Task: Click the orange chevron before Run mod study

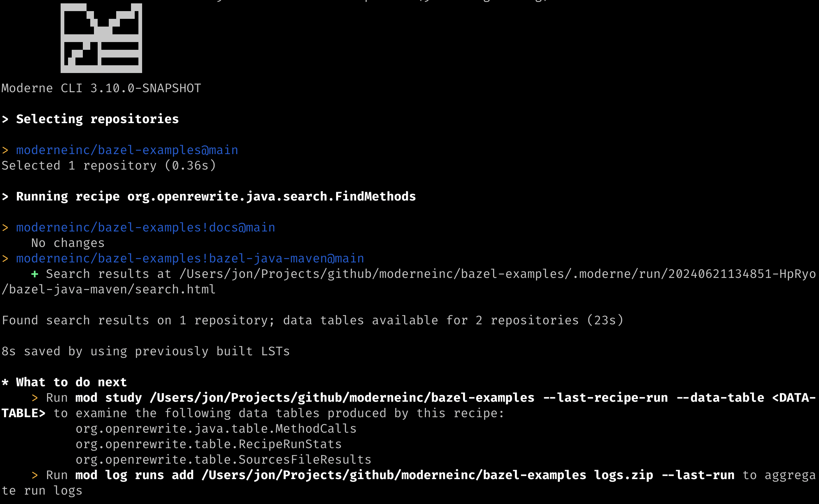Action: coord(34,398)
